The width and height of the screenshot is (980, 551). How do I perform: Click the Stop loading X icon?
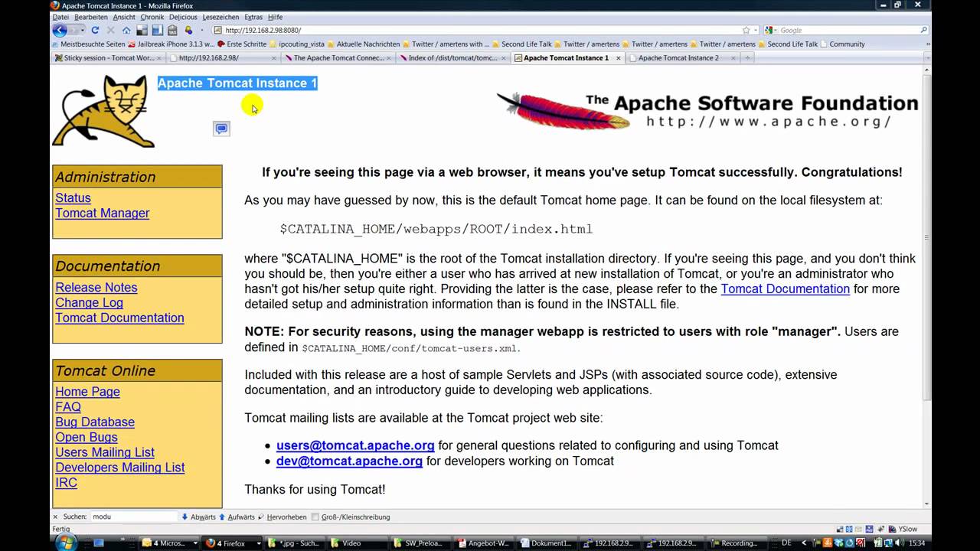(x=110, y=30)
